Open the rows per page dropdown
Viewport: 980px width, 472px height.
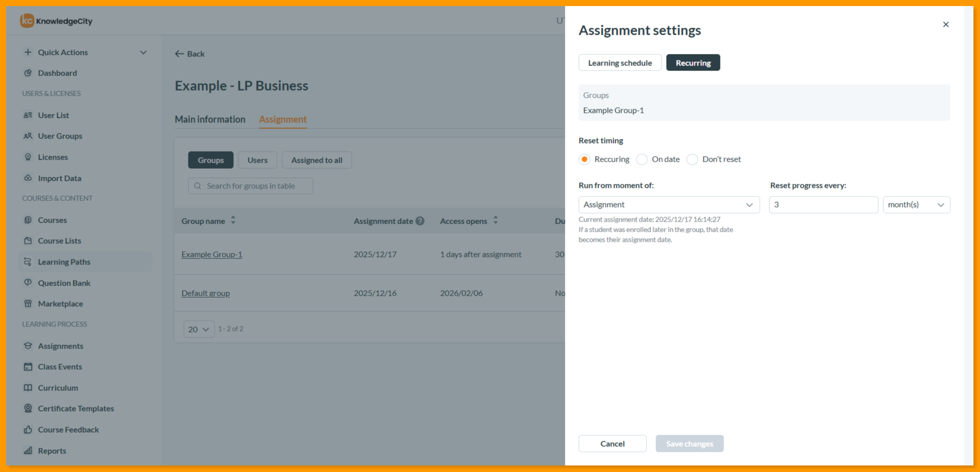[199, 329]
